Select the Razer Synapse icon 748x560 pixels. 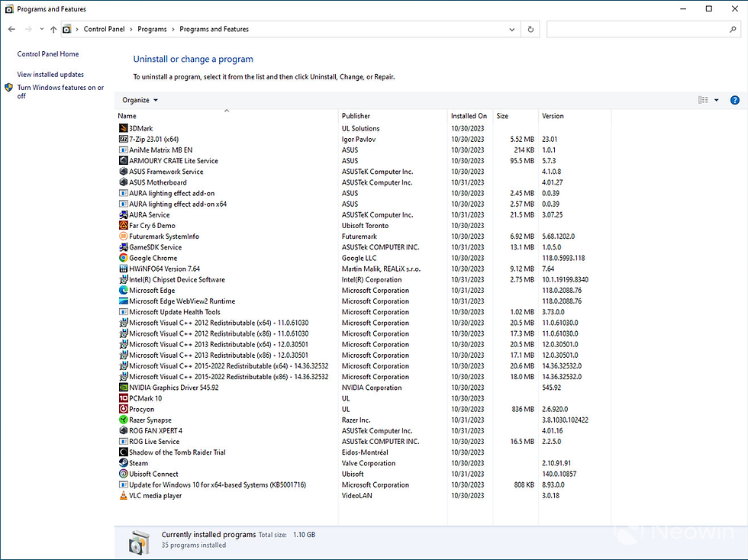click(x=123, y=420)
